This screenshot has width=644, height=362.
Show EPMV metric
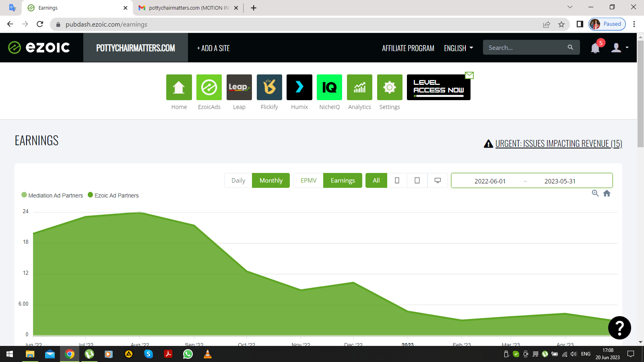(x=308, y=181)
